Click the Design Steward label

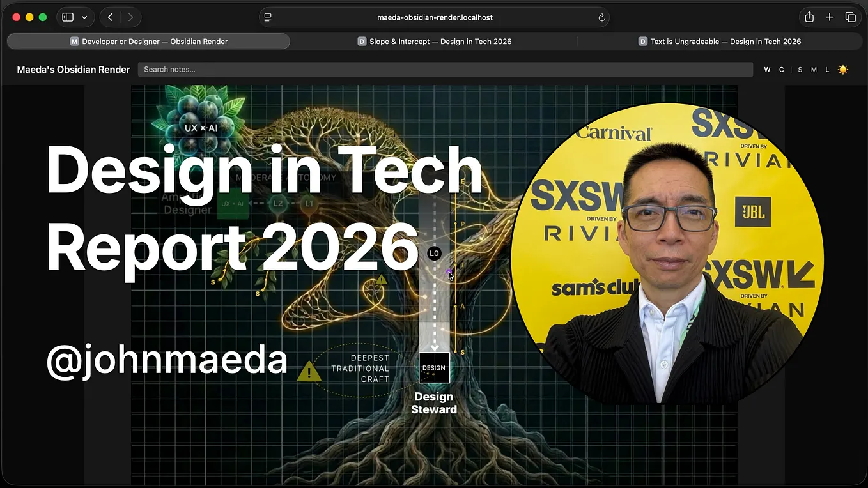tap(434, 403)
